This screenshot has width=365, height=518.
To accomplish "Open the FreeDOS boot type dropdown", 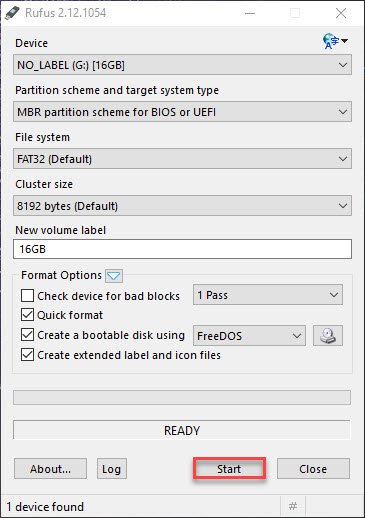I will coord(249,336).
